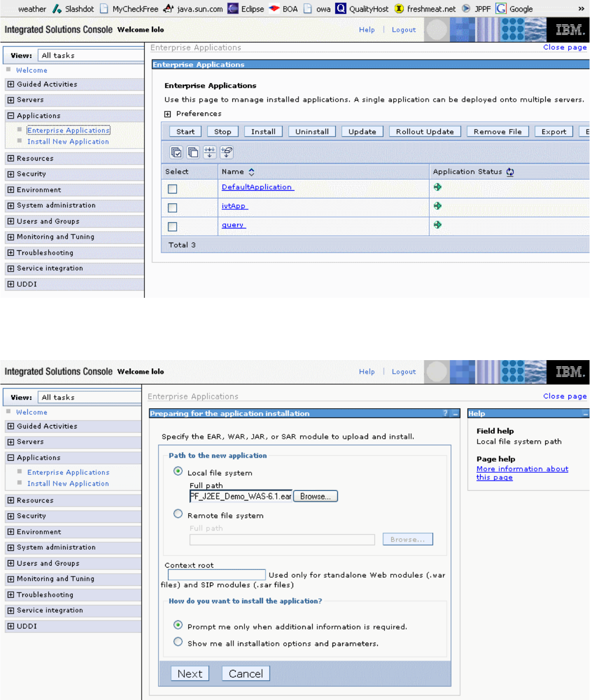Screen dimensions: 590x700
Task: Click Logout on the application list page
Action: [404, 30]
